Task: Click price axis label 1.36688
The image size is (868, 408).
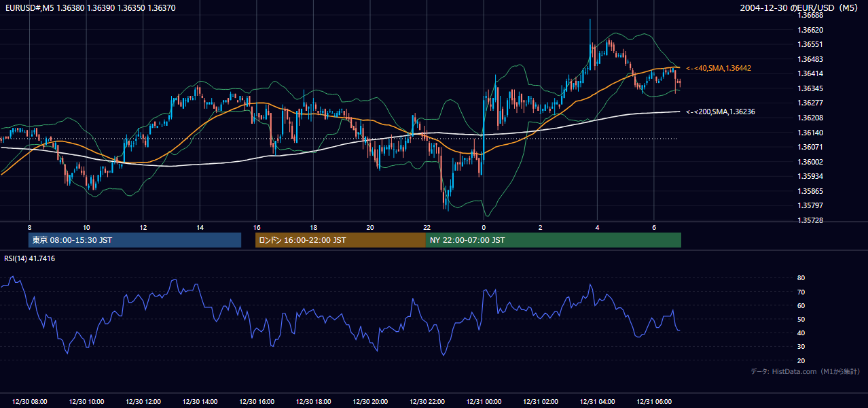Action: (x=810, y=16)
